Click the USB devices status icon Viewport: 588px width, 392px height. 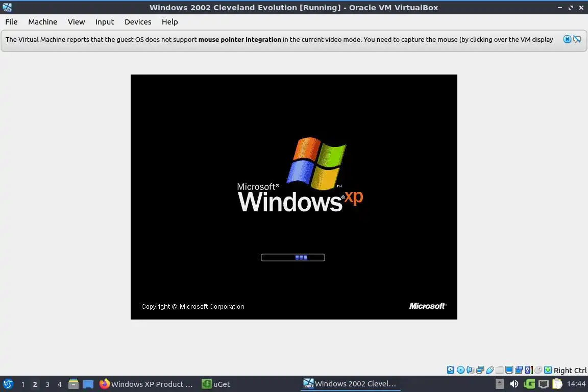tap(490, 370)
